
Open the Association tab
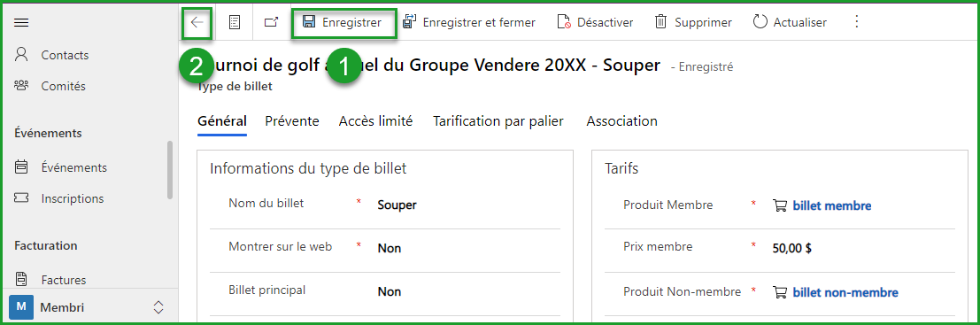tap(621, 121)
